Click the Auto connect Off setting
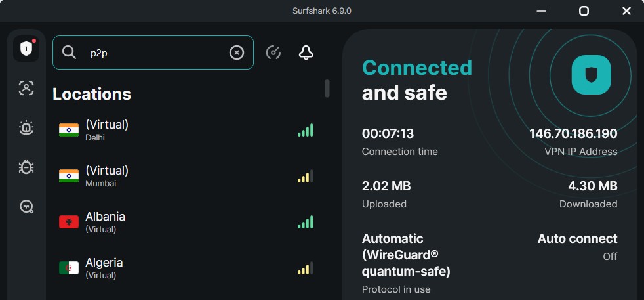 tap(578, 247)
